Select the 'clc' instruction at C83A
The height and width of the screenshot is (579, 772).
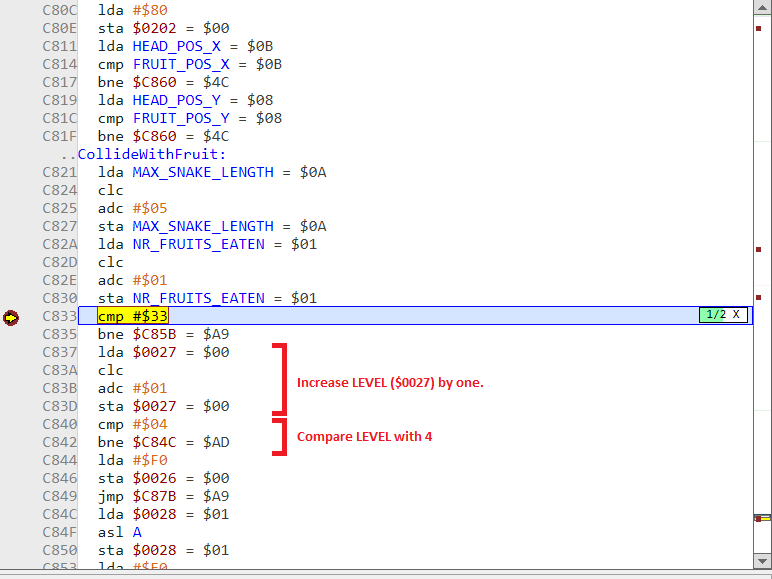110,370
